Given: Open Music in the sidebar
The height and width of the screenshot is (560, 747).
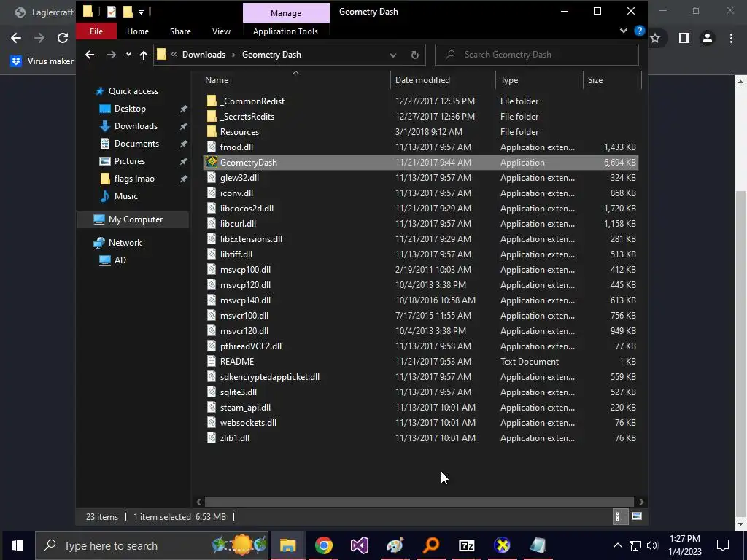Looking at the screenshot, I should (x=125, y=196).
